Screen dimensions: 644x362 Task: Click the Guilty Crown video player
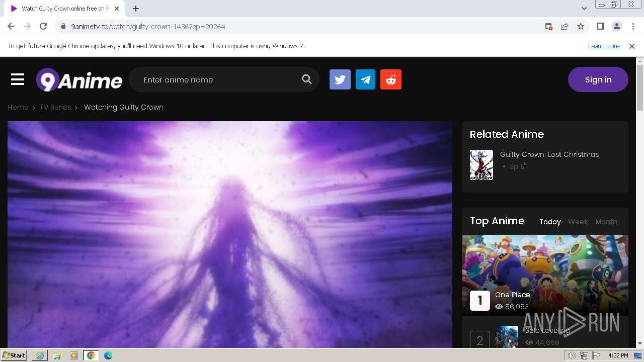tap(230, 234)
